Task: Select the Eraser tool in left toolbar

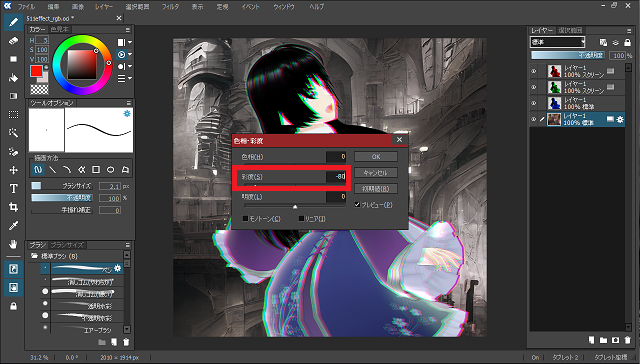Action: [x=13, y=40]
